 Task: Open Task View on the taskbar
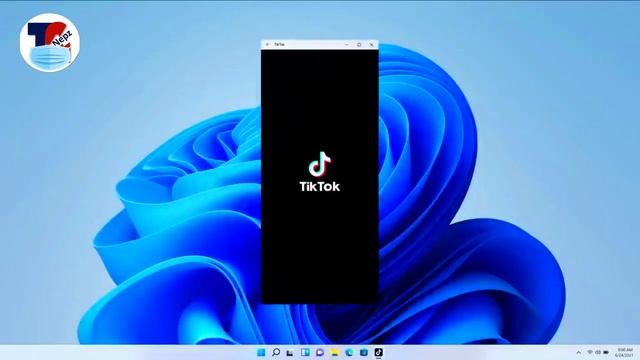pyautogui.click(x=290, y=352)
